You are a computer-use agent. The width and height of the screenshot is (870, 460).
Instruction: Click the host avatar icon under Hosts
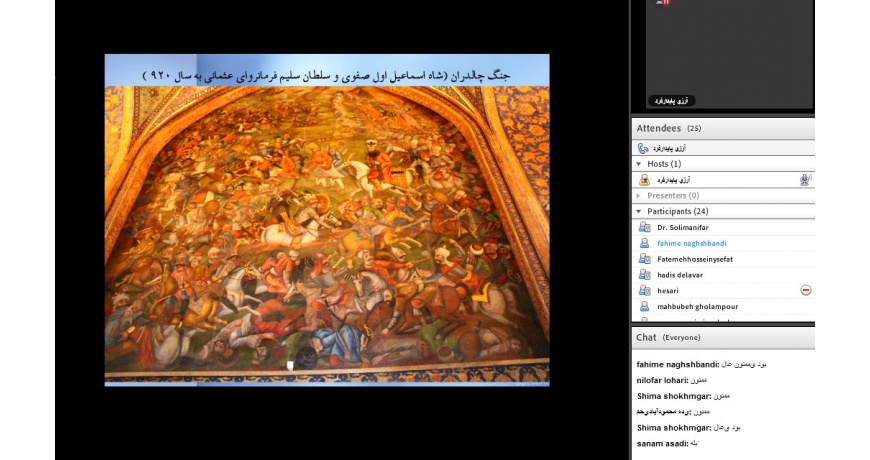click(x=644, y=180)
